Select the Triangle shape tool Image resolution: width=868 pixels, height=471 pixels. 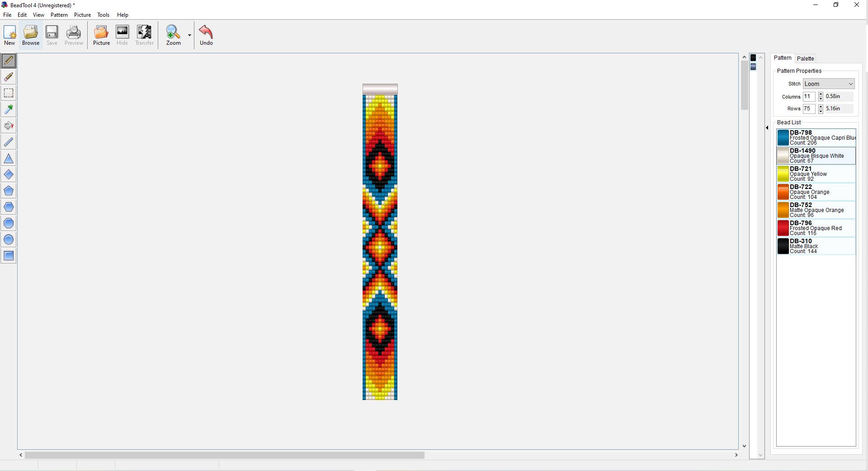[x=9, y=158]
